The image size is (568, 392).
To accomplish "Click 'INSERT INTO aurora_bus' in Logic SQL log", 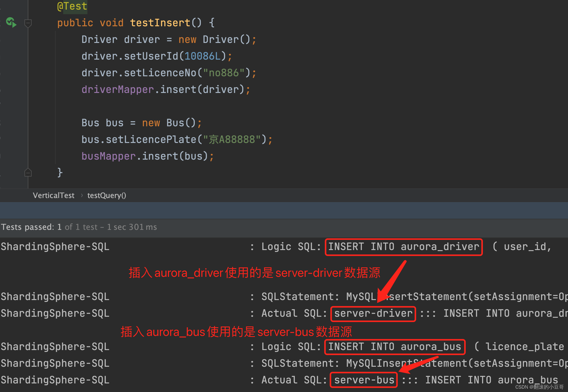I will pyautogui.click(x=395, y=347).
